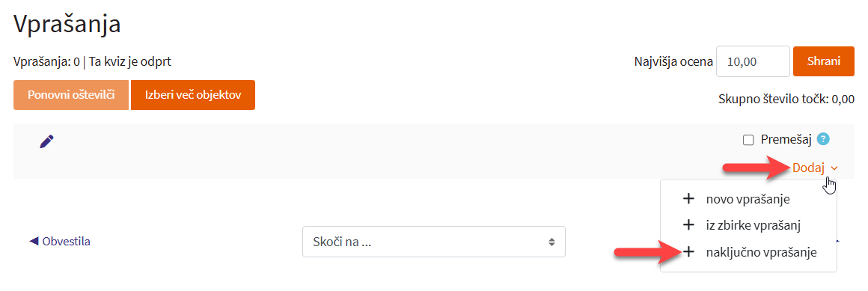Click the small chevron after Dodaj

(834, 168)
